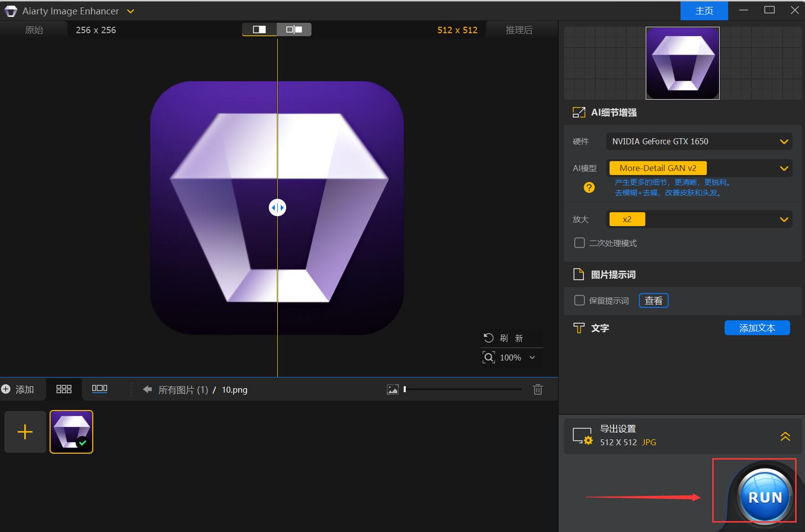
Task: Open the AI模型 More-Detail GAN v2 dropdown
Action: pos(699,168)
